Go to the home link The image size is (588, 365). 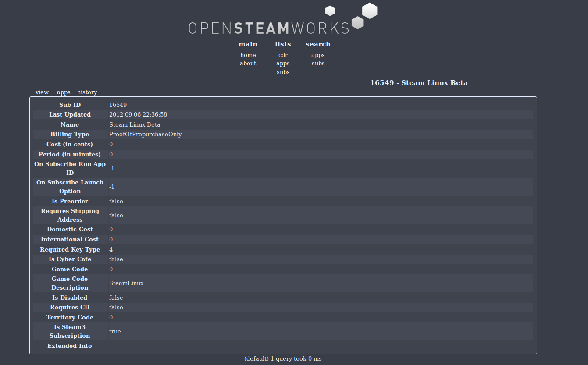pos(248,55)
